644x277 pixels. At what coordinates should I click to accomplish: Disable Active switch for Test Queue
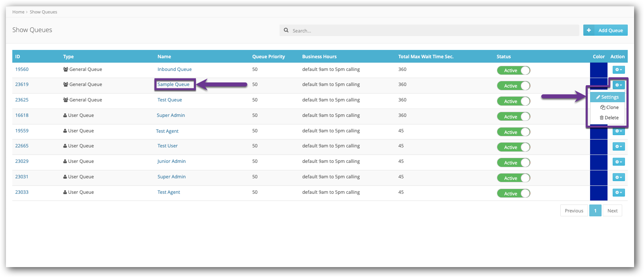(513, 101)
